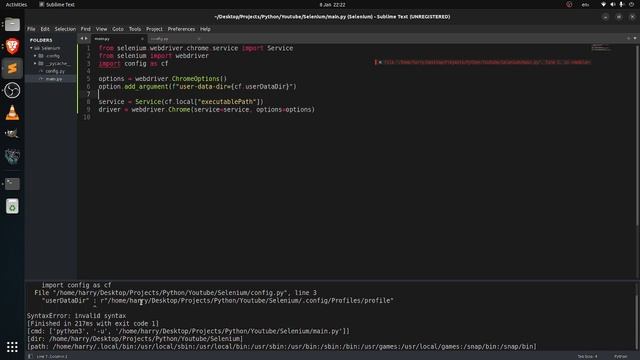Open the volume indicator in the top bar
The image size is (640, 360).
613,4
